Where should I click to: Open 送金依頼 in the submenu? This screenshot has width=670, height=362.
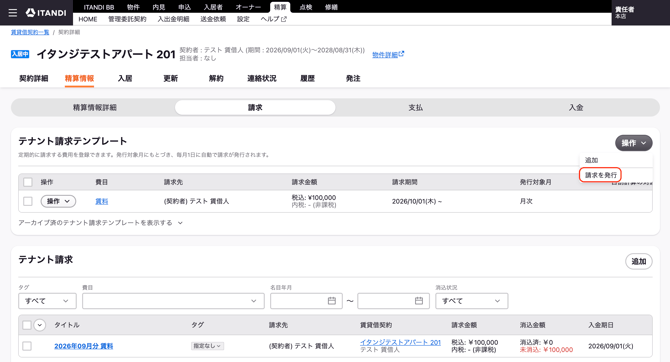point(213,19)
